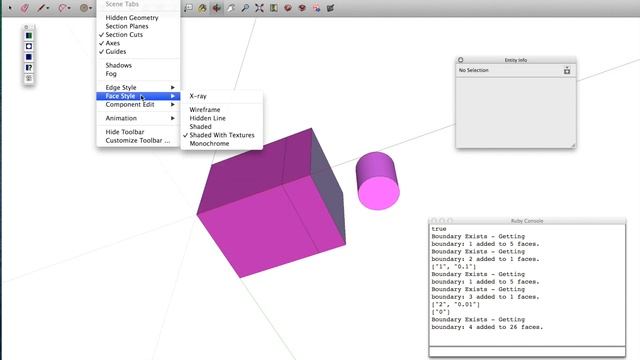Select the arrow Select tool in toolbar
Viewport: 640px width, 360px height.
[x=10, y=8]
